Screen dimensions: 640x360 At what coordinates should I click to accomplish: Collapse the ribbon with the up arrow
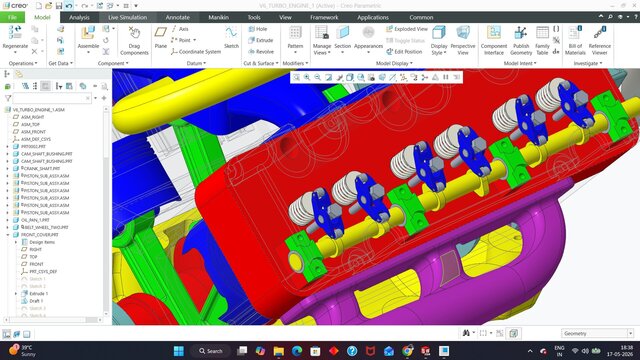601,17
